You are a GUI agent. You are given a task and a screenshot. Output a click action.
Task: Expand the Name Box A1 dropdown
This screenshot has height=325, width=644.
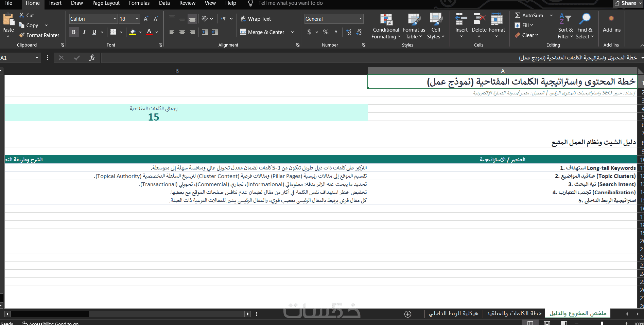click(37, 58)
